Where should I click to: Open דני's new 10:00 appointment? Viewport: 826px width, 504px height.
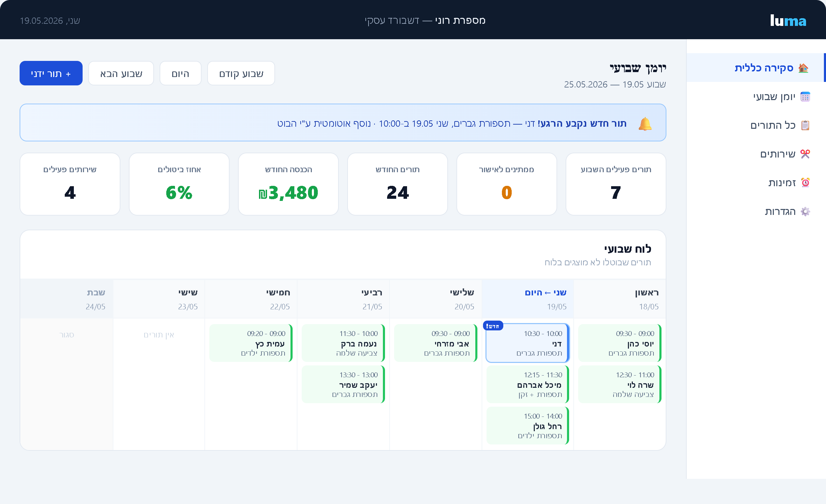point(528,343)
